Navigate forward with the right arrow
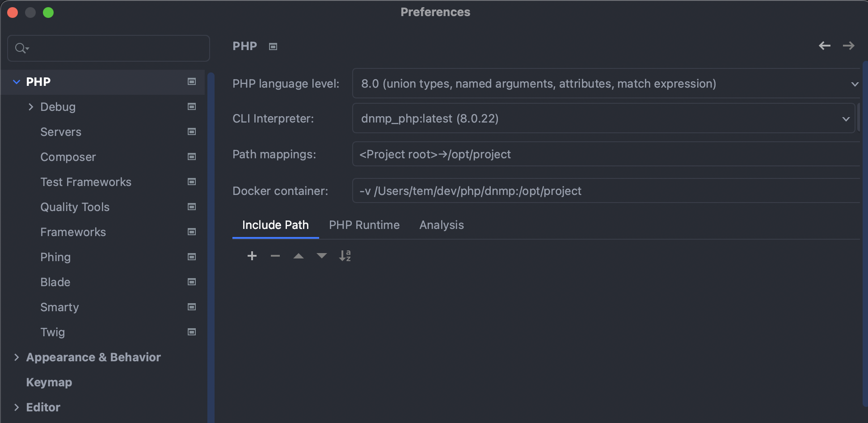The width and height of the screenshot is (868, 423). pos(848,46)
